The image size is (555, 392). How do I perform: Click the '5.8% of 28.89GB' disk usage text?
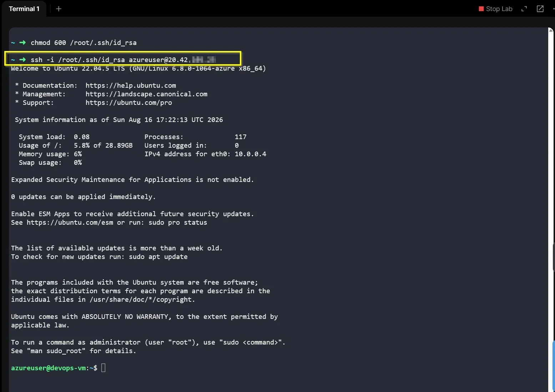103,146
